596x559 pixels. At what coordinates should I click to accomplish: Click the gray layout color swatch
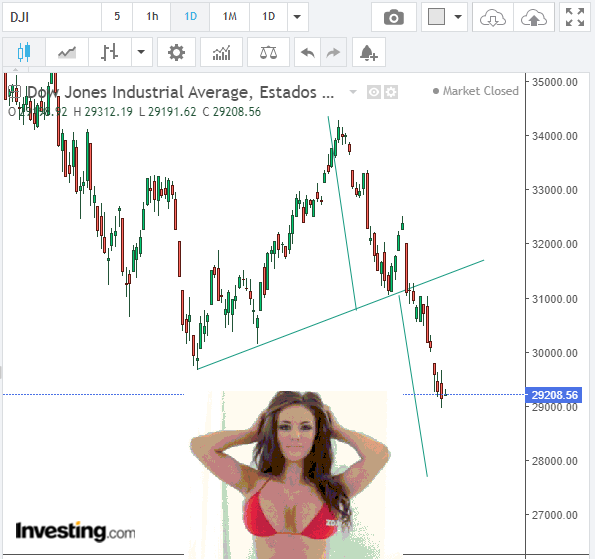click(436, 17)
